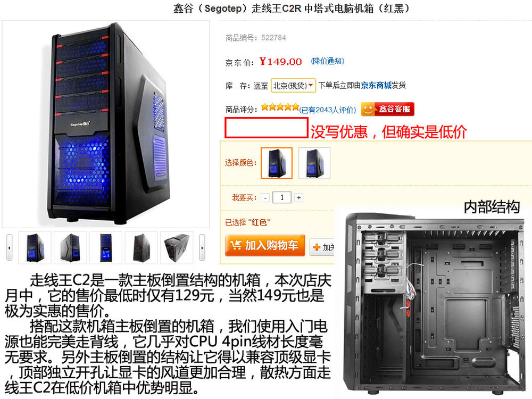532x399 pixels.
Task: Click the five-star product rating icons
Action: [280, 107]
